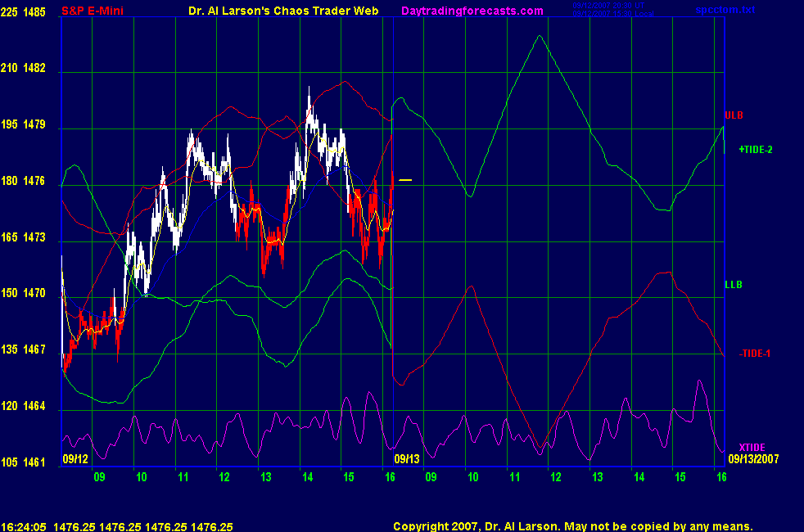This screenshot has width=804, height=532.
Task: Select the magenta XTIDE legend label
Action: coord(752,448)
